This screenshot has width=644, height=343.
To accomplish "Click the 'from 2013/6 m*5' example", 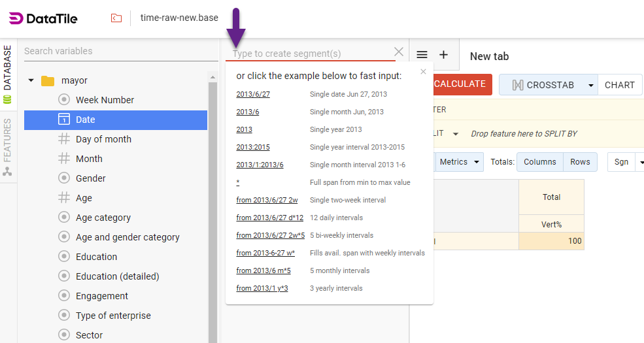I will pos(263,270).
